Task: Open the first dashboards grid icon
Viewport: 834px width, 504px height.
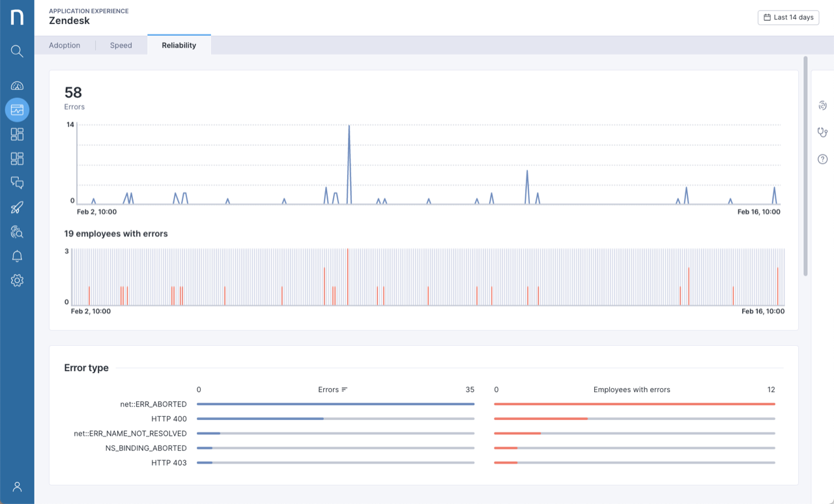Action: click(x=17, y=134)
